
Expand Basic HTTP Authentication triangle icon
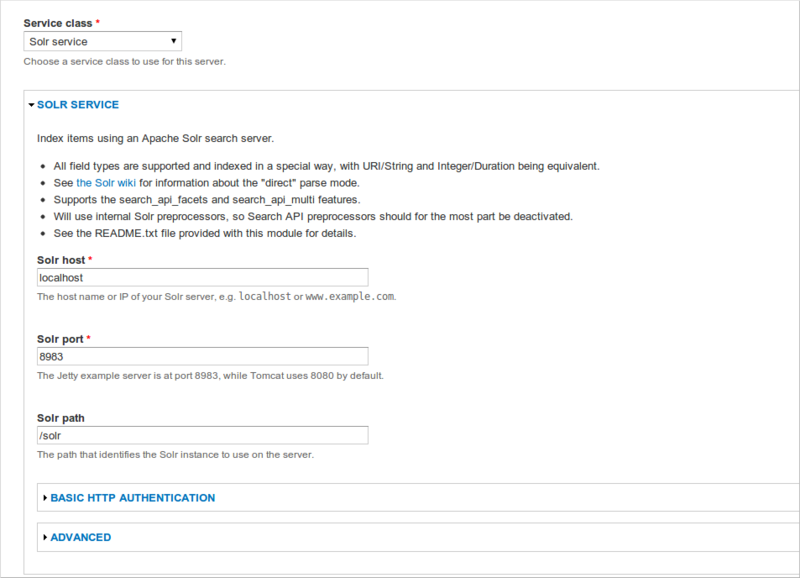coord(45,498)
